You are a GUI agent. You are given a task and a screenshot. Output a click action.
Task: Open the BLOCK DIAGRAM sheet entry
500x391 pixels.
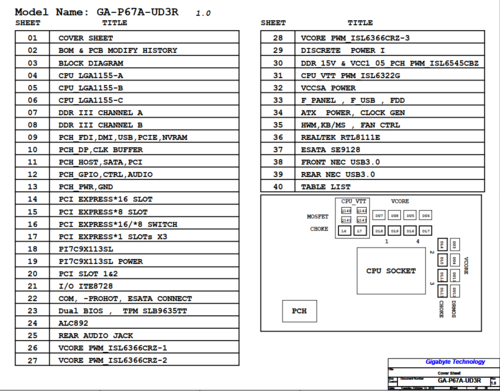(x=127, y=63)
